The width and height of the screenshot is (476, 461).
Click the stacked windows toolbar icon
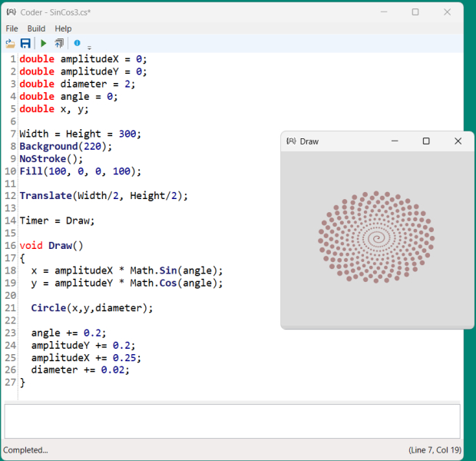[x=59, y=44]
